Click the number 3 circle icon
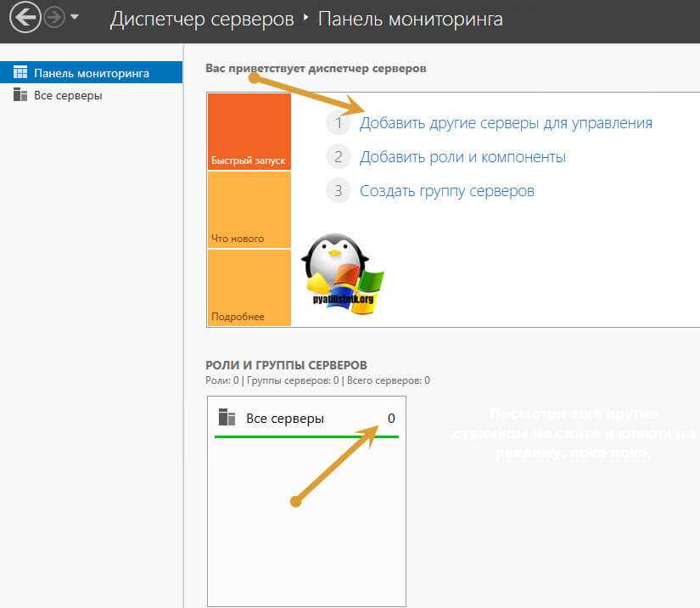This screenshot has height=608, width=700. [x=338, y=191]
